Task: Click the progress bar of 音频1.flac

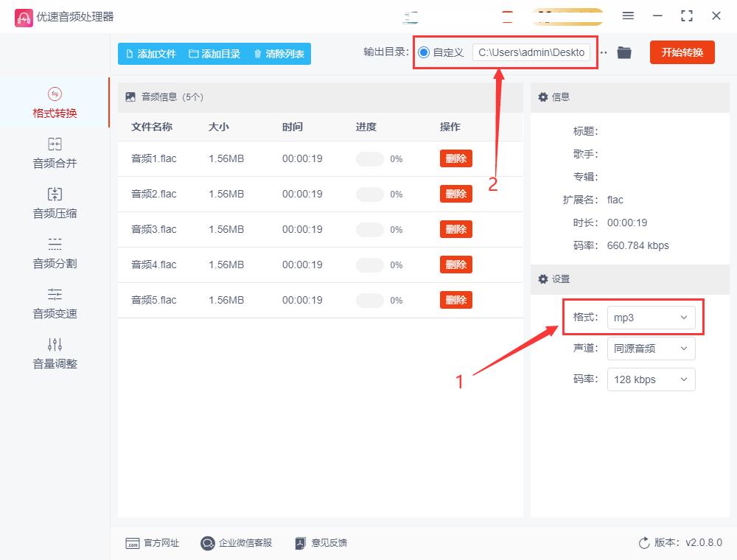Action: click(x=369, y=158)
